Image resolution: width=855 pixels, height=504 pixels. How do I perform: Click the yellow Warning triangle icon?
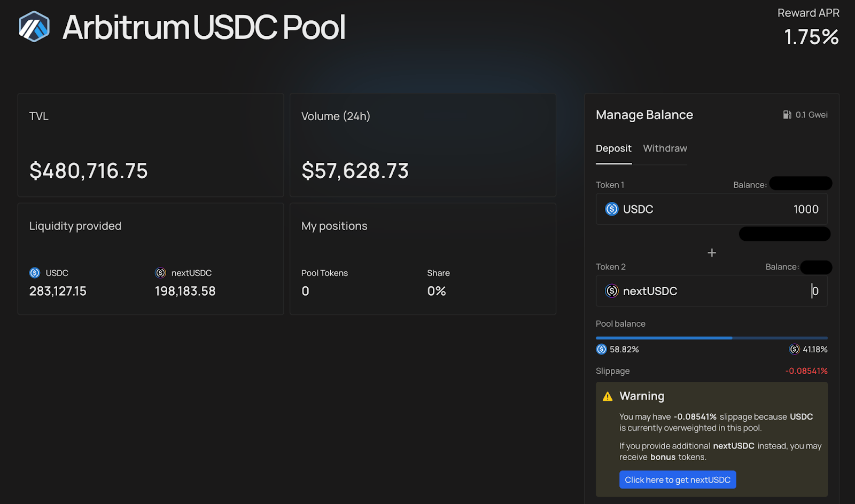(608, 397)
